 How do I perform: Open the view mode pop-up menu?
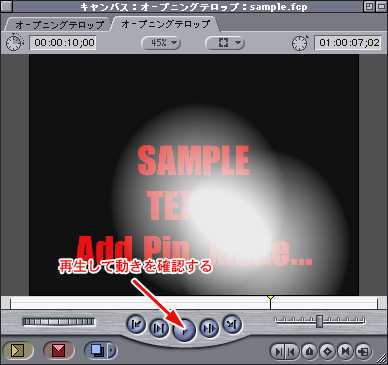[x=225, y=43]
